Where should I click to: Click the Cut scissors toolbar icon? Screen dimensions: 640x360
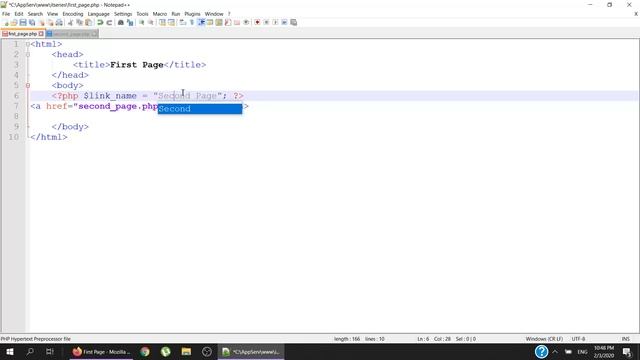[70, 22]
